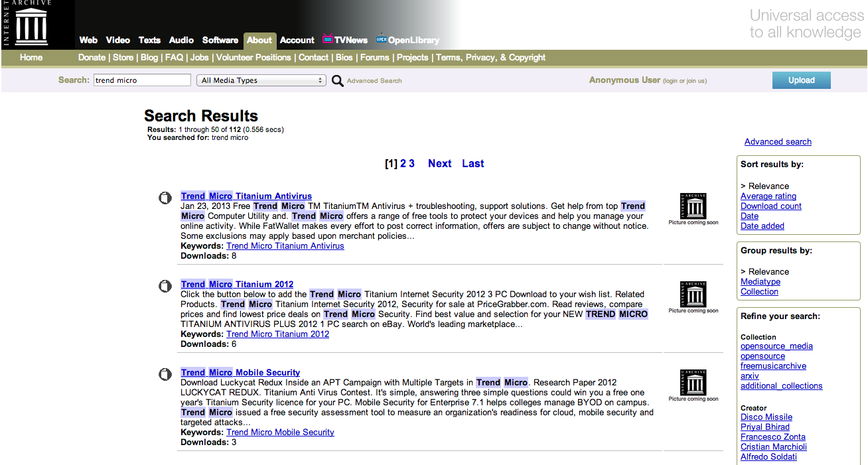Viewport: 868px width, 465px height.
Task: Open the Donate page
Action: [92, 58]
